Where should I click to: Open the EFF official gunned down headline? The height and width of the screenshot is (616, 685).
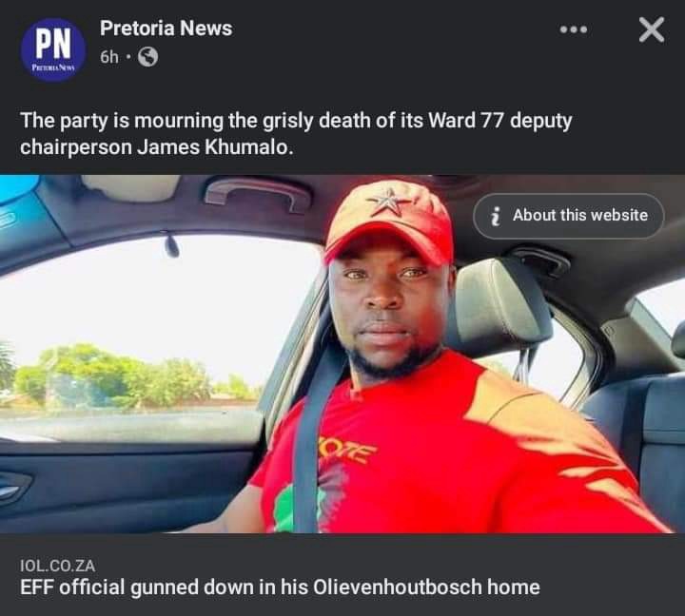pyautogui.click(x=280, y=587)
